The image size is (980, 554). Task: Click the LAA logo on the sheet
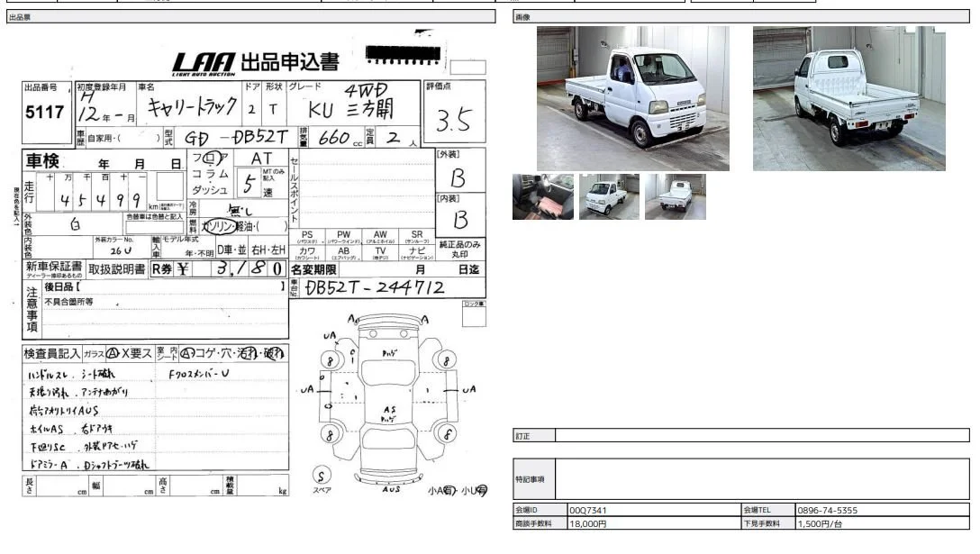pyautogui.click(x=204, y=64)
